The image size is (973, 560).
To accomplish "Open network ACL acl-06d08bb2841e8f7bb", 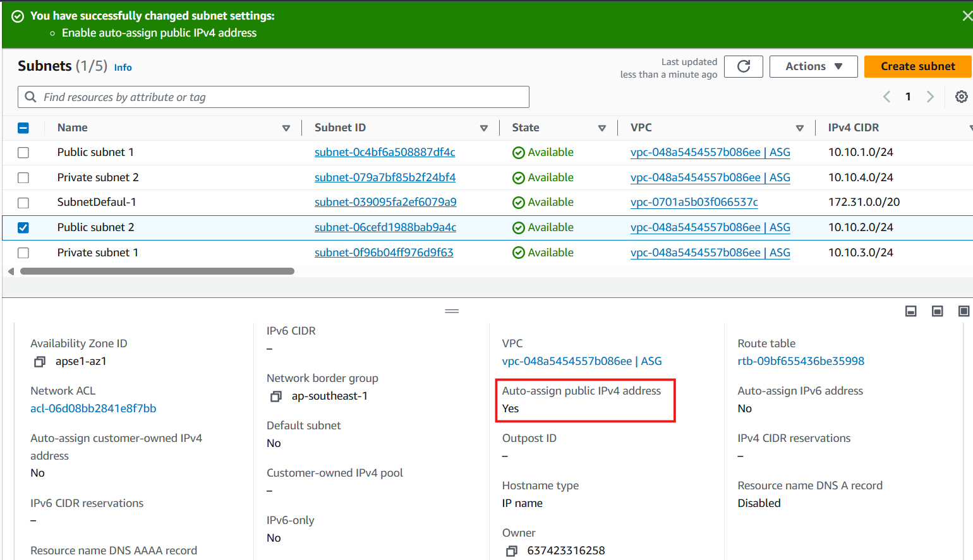I will [94, 408].
